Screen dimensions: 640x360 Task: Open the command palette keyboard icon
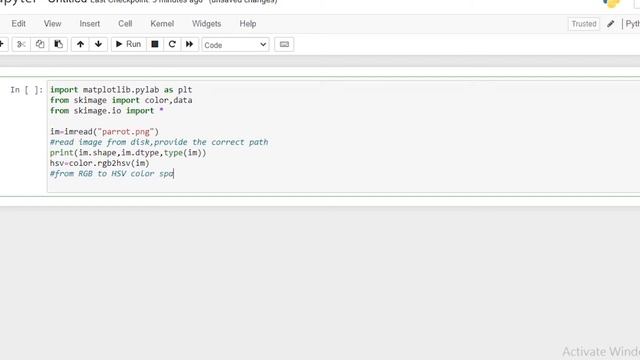284,44
